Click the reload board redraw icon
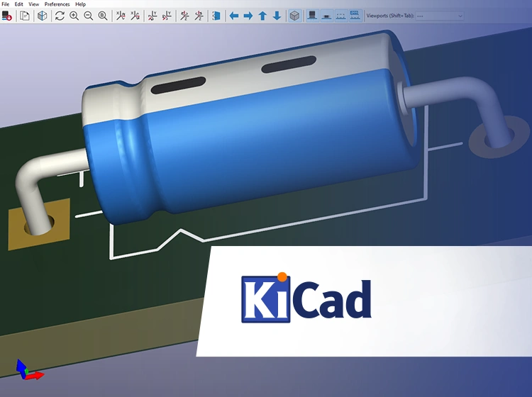Screen dimensions: 532x397 60,16
